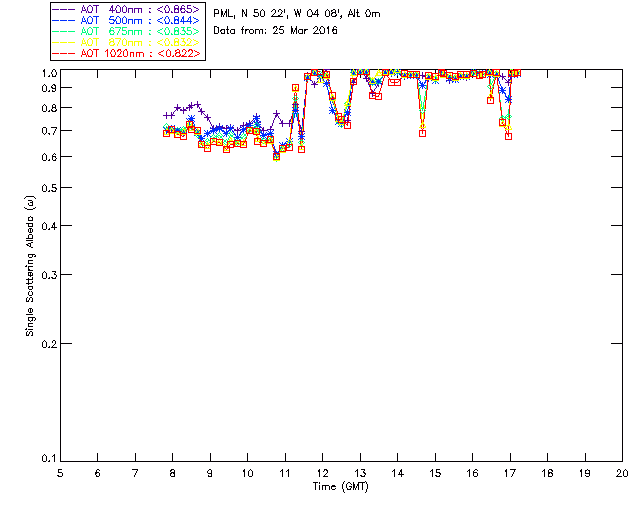The height and width of the screenshot is (512, 640).
Task: Click y-axis tick label 0.9
Action: [49, 88]
